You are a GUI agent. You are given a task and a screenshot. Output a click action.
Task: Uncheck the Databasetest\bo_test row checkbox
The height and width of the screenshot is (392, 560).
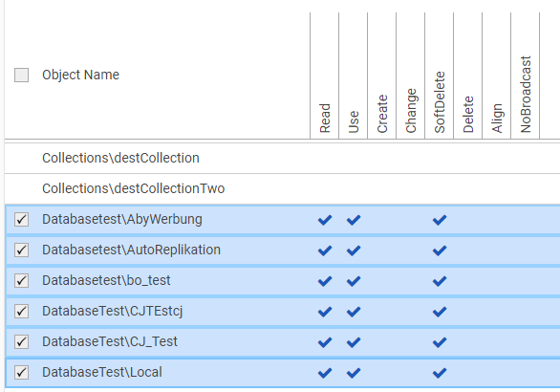21,280
